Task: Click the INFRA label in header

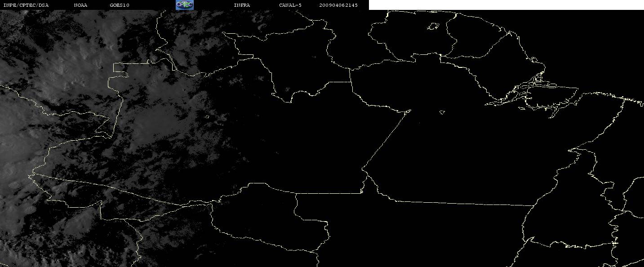Action: (x=241, y=5)
